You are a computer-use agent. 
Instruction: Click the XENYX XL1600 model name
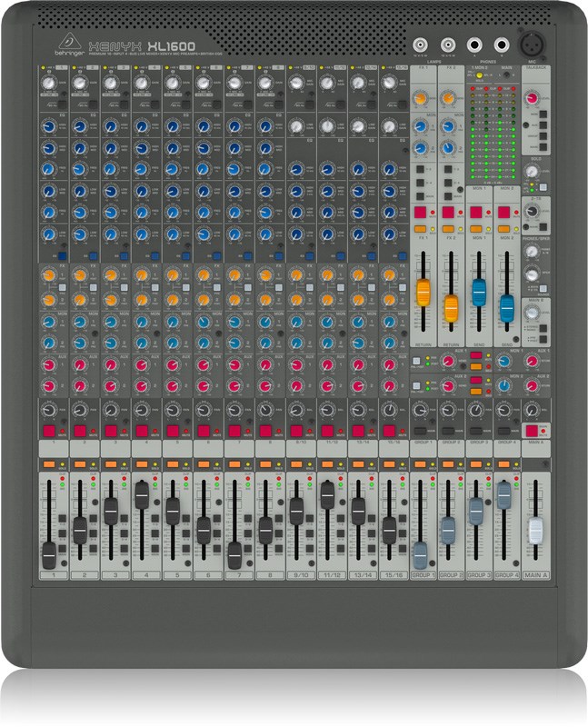(x=142, y=46)
